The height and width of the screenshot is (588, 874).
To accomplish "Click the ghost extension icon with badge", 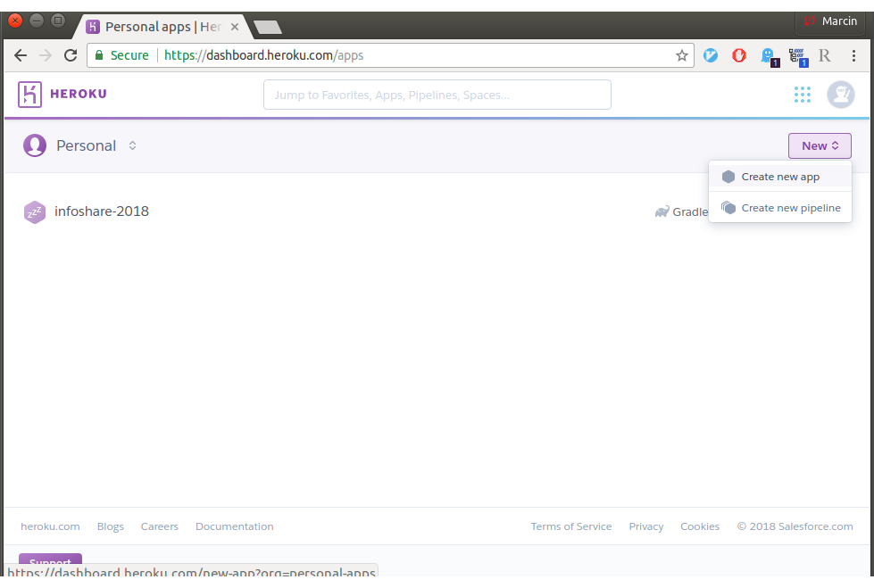I will coord(770,56).
